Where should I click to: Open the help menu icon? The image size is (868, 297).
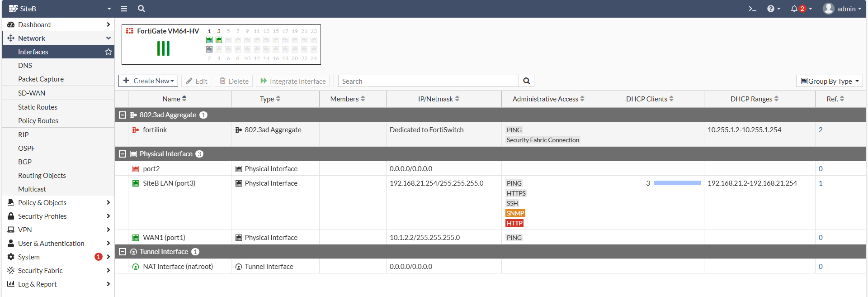[x=774, y=9]
